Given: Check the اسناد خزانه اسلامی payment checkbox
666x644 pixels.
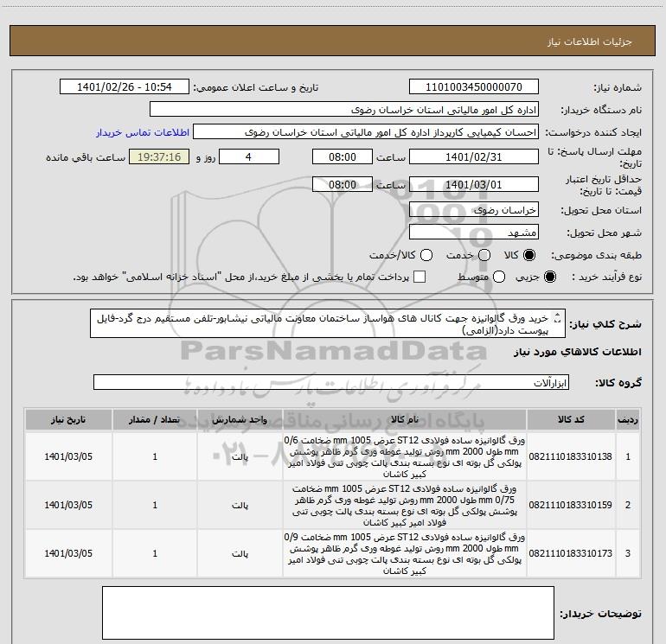Looking at the screenshot, I should [419, 277].
